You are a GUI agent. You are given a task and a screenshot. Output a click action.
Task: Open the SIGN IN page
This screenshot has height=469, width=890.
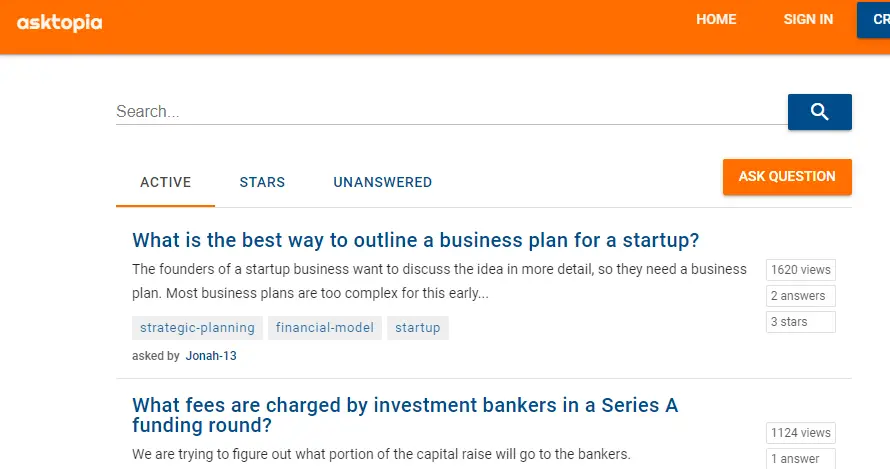[808, 19]
